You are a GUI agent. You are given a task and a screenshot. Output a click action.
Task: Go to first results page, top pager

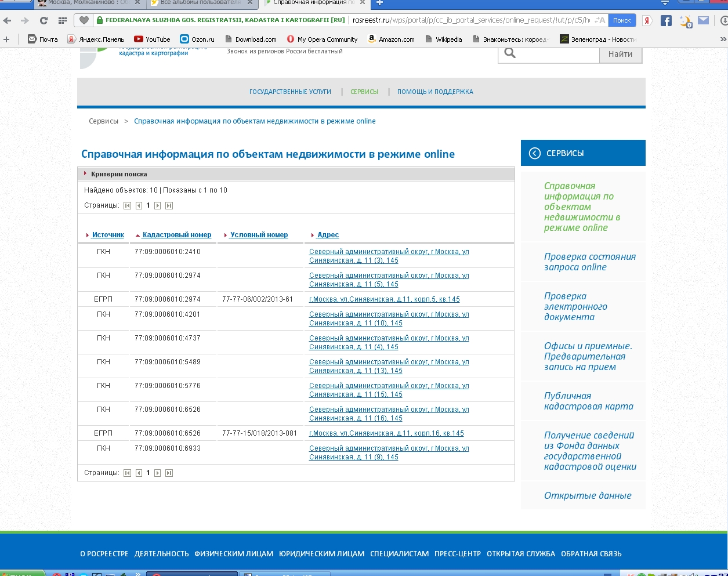pyautogui.click(x=127, y=205)
